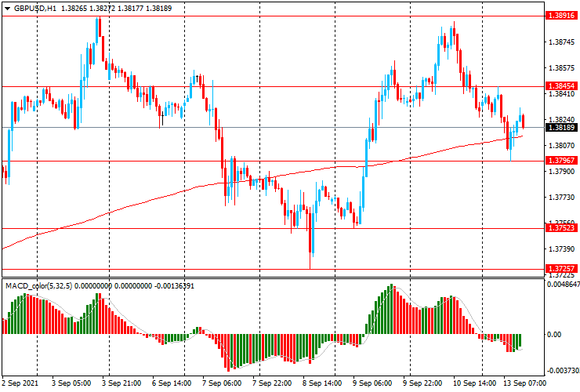Image resolution: width=580 pixels, height=392 pixels.
Task: Select the current price label 1.38189
Action: 561,128
